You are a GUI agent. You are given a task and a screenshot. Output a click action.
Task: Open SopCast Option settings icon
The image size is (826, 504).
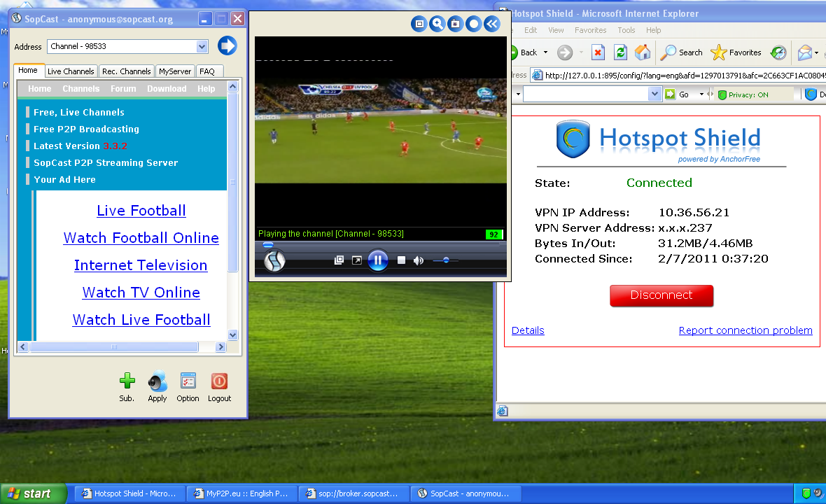[188, 381]
